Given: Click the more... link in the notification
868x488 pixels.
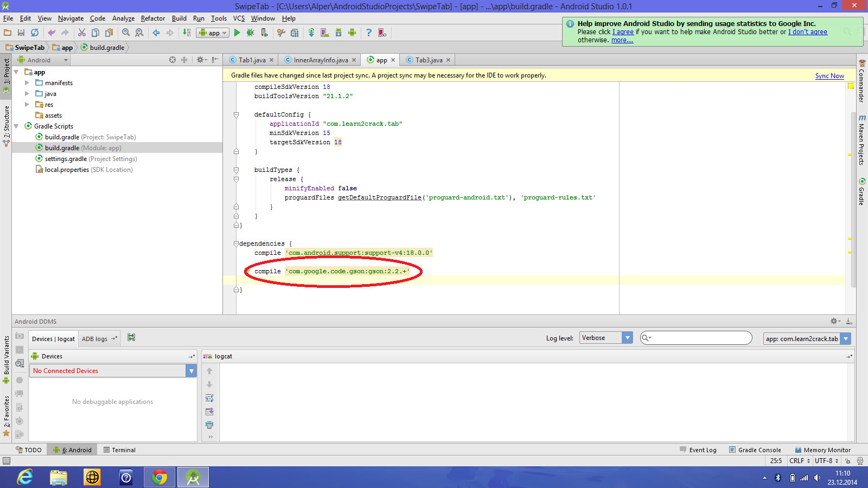Looking at the screenshot, I should (622, 40).
